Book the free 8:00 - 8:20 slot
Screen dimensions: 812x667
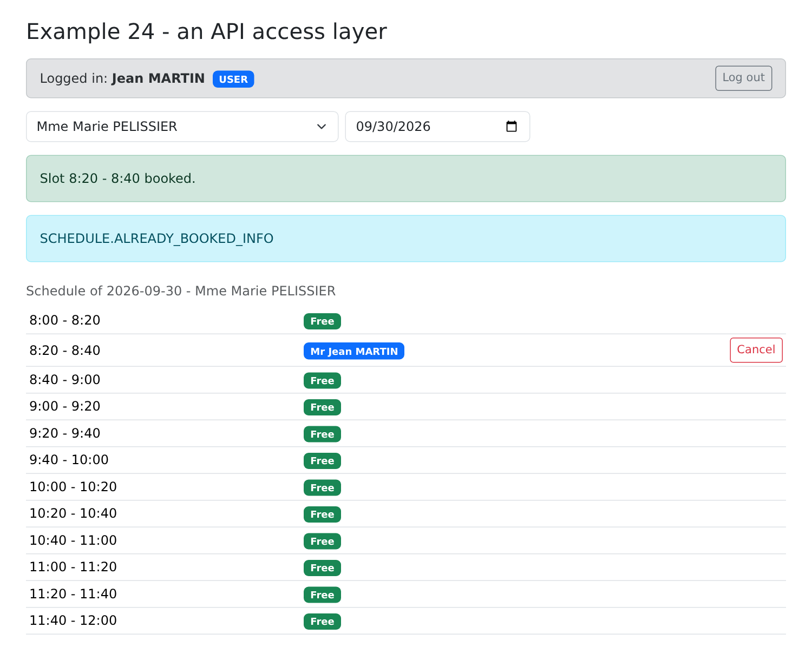point(322,321)
